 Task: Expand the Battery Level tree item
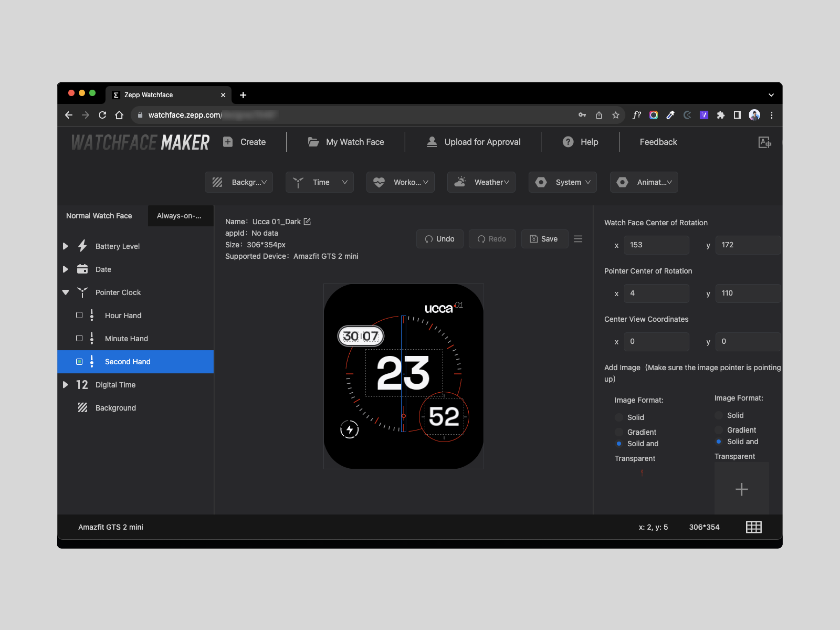click(65, 246)
